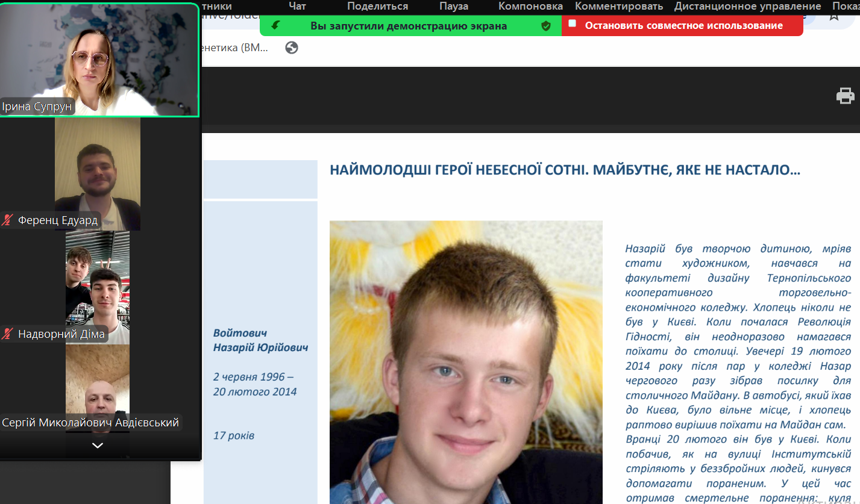This screenshot has height=504, width=860.
Task: Select Ірина Супрун's video tile
Action: tap(99, 60)
